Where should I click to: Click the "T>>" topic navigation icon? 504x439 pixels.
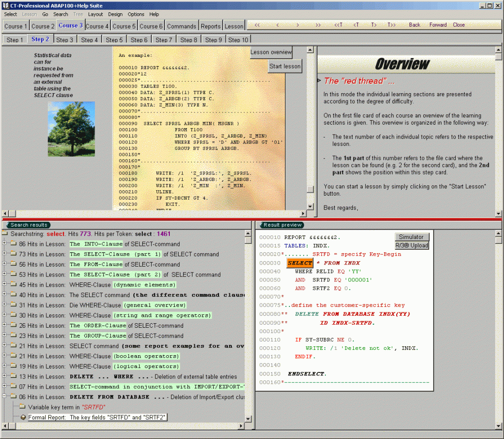click(x=391, y=24)
